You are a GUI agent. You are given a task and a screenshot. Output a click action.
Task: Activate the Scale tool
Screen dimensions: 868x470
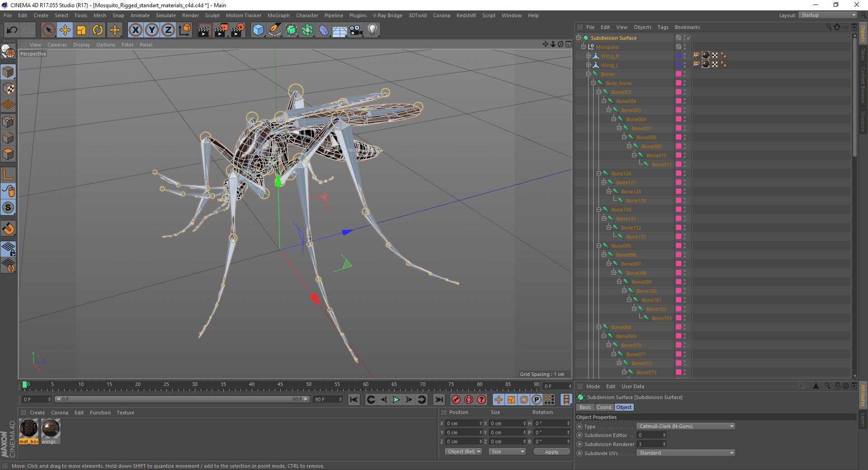pos(81,30)
